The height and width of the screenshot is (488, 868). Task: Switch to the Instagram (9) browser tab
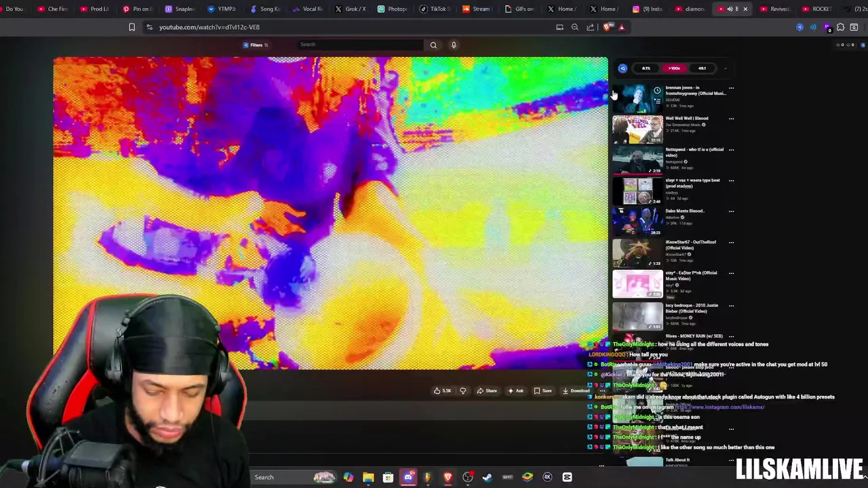click(x=647, y=9)
